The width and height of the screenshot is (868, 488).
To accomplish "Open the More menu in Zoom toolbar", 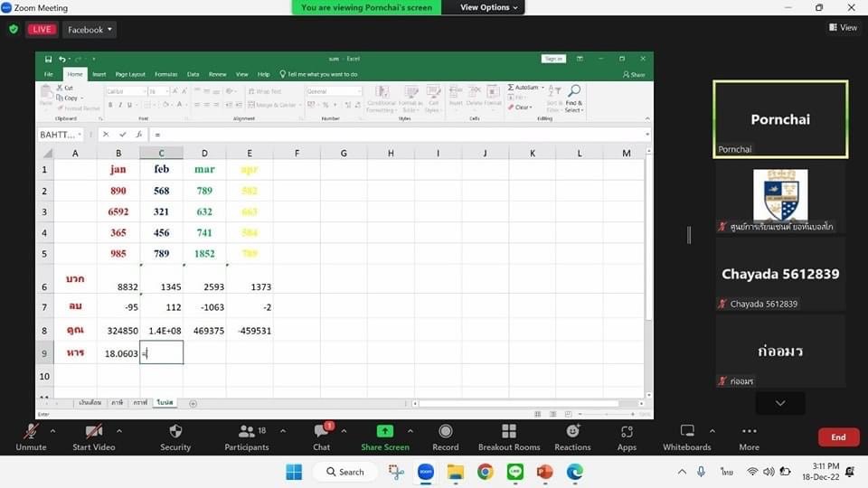I will coord(749,432).
